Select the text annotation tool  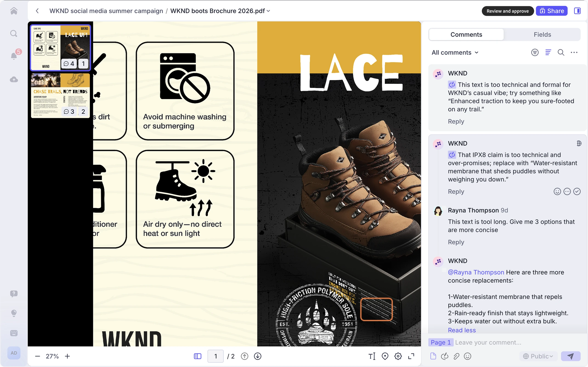pos(372,356)
